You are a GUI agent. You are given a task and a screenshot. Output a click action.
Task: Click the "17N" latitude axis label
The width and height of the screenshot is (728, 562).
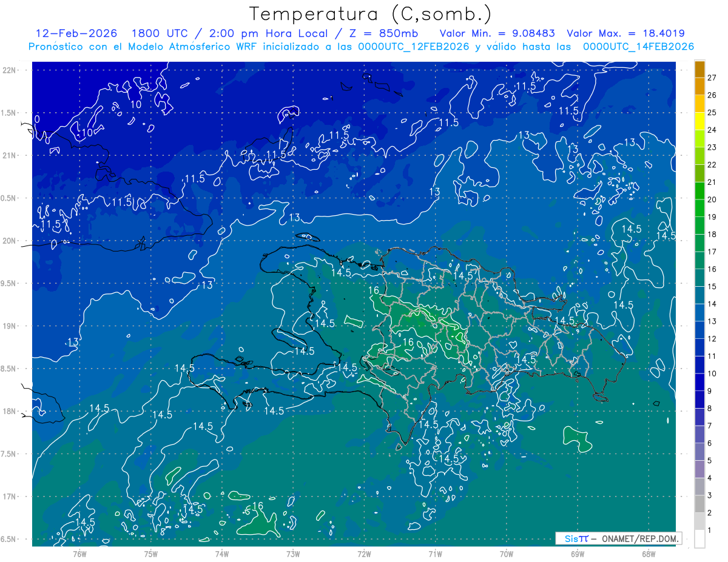(x=9, y=497)
